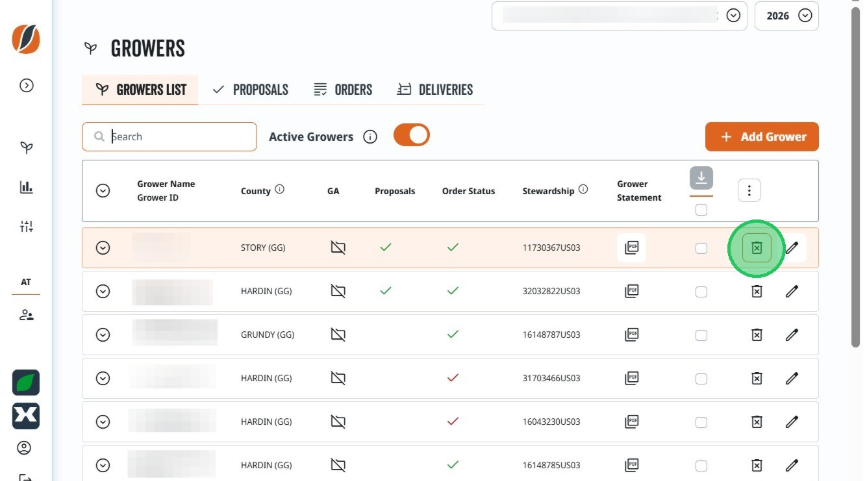Viewport: 864px width, 481px height.
Task: Expand all rows with header chevron
Action: (x=102, y=191)
